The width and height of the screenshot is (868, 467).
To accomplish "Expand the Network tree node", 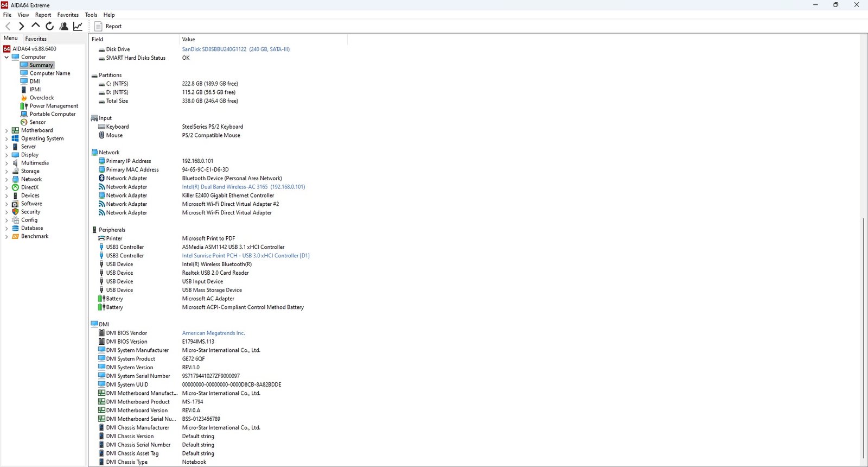I will pyautogui.click(x=7, y=179).
